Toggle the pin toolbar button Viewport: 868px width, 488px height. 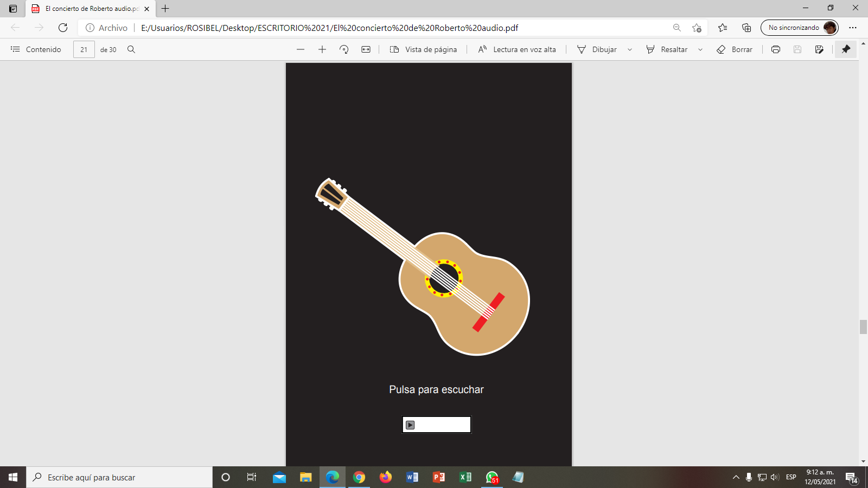pos(846,49)
